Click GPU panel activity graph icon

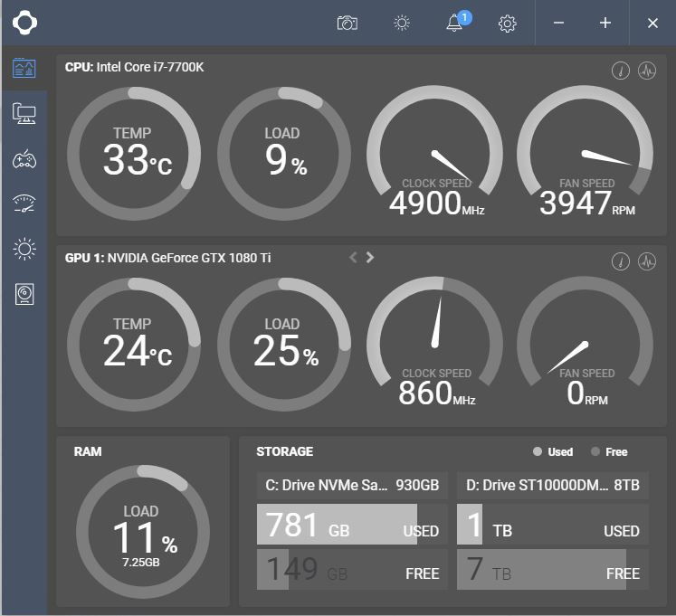647,261
